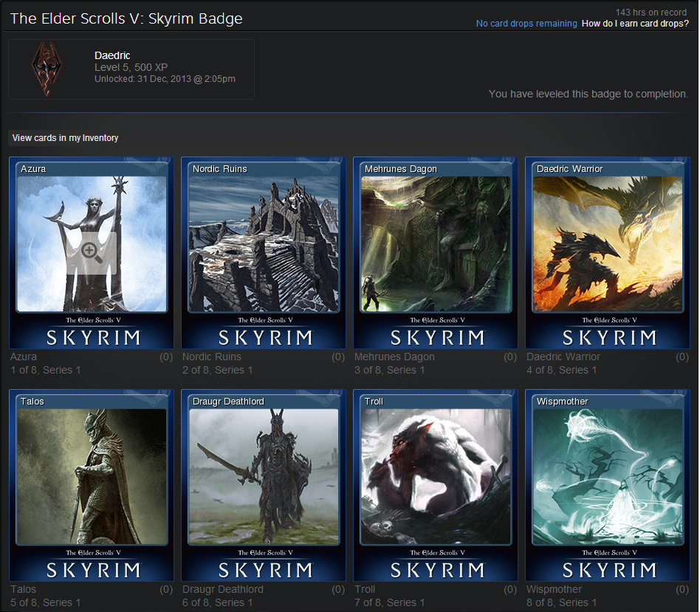Click the Daedric badge name text
This screenshot has height=612, width=700.
point(112,55)
